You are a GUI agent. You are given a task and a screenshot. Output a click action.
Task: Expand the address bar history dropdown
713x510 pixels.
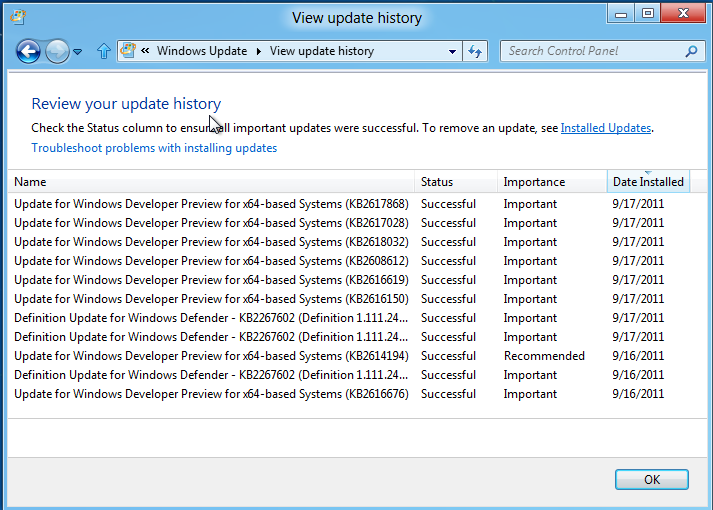(452, 51)
